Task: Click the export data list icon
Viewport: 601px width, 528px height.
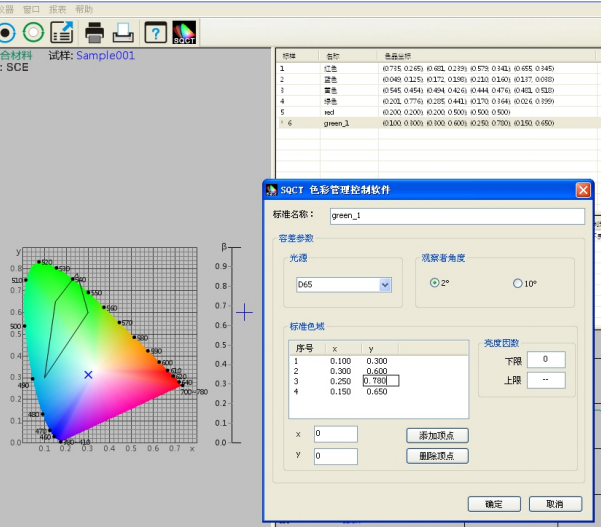Action: coord(62,32)
